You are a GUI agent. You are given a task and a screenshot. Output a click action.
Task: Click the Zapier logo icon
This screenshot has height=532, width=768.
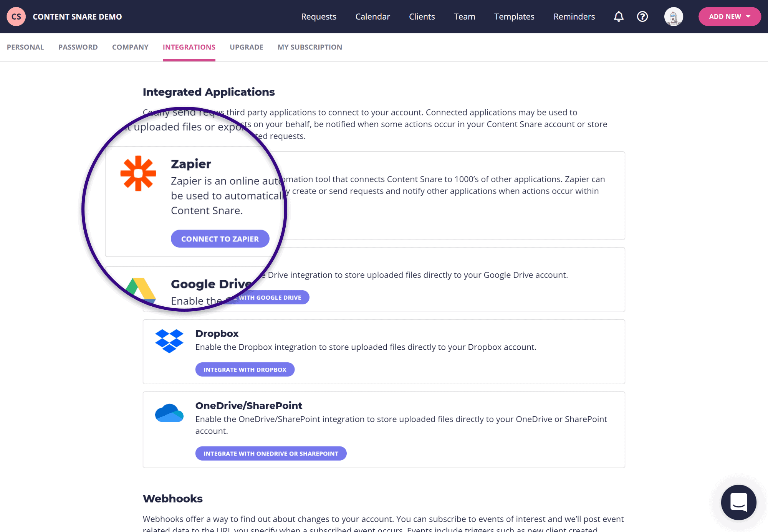(138, 173)
